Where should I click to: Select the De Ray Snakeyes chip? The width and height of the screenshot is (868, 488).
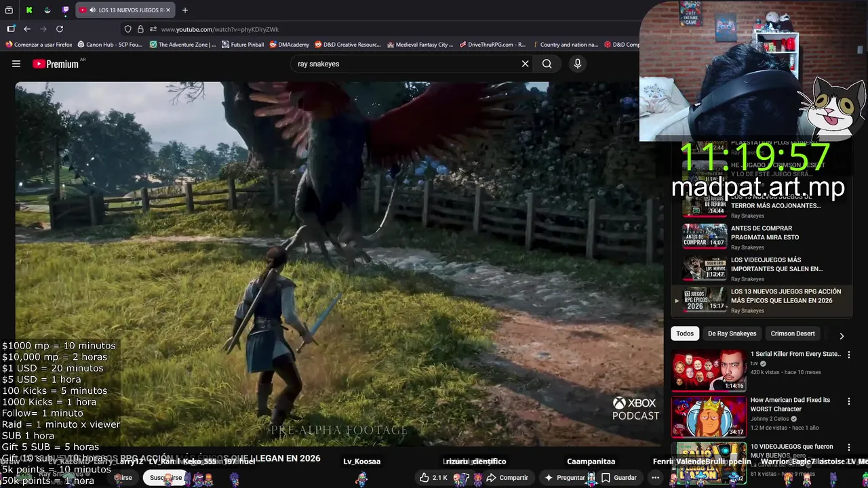(732, 333)
